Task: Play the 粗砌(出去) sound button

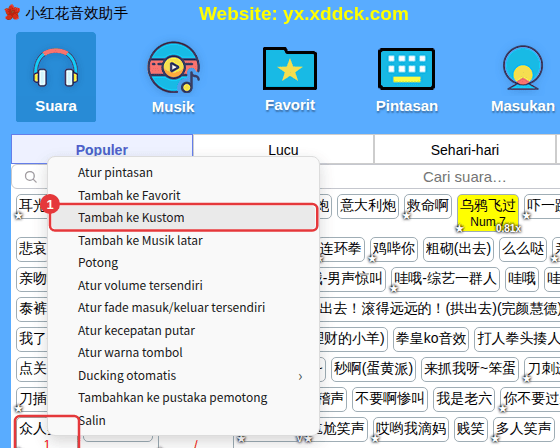Action: [x=458, y=249]
